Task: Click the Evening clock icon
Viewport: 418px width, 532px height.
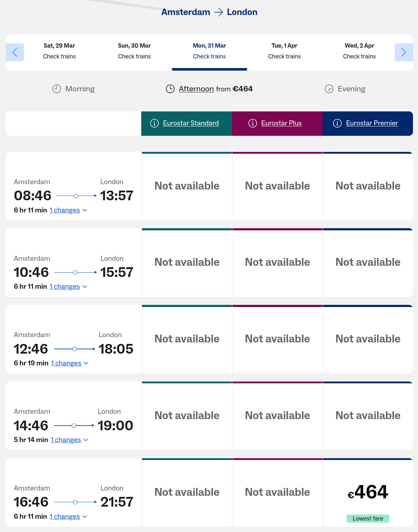Action: pos(329,89)
